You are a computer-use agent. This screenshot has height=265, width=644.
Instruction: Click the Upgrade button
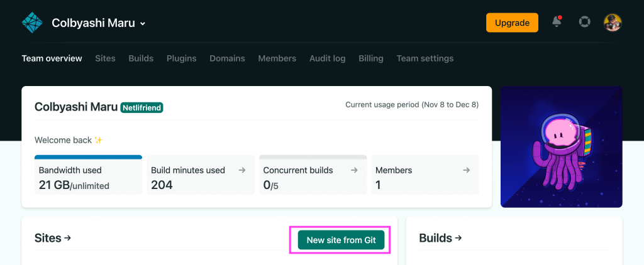tap(512, 23)
